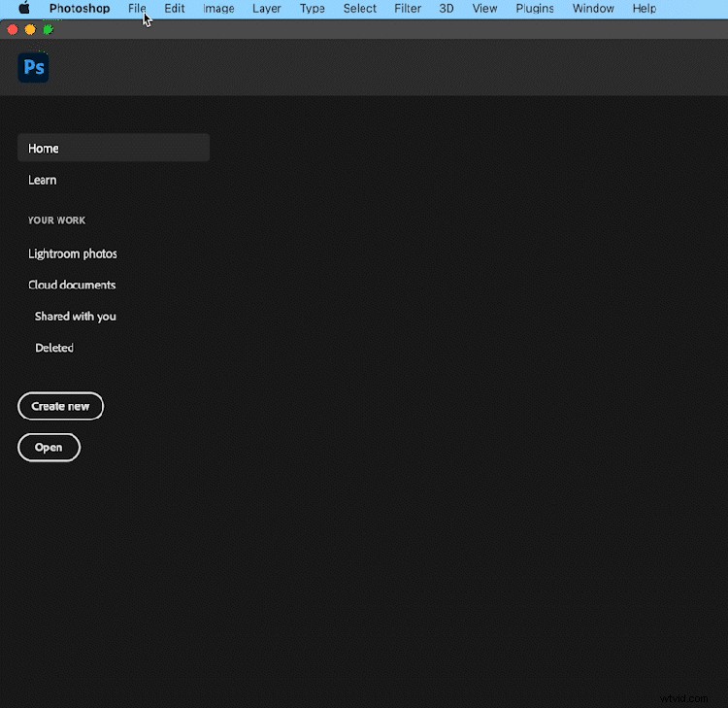Open the Type menu
The image size is (728, 708).
313,9
